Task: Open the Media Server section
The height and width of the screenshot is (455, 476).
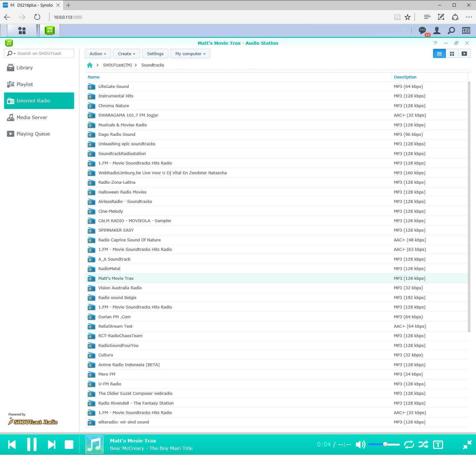Action: [39, 118]
